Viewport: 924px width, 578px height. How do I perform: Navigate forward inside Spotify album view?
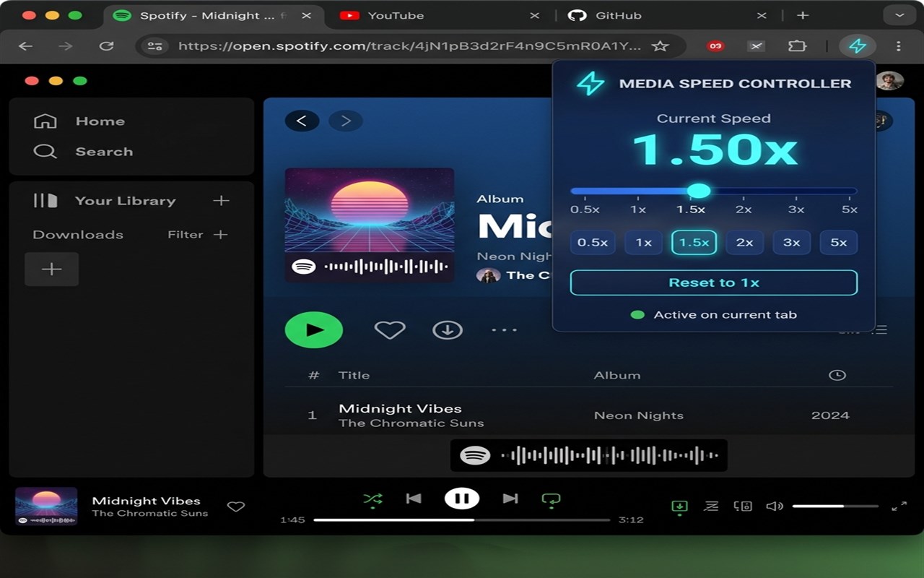(x=346, y=121)
